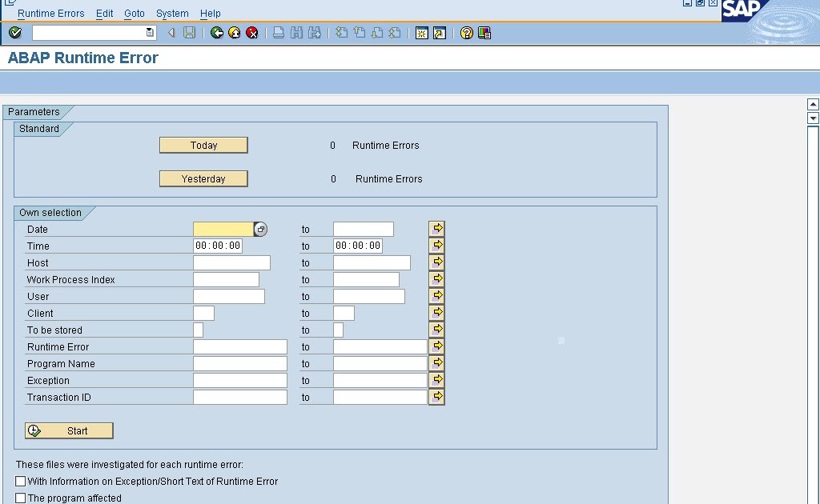820x504 pixels.
Task: Open multiple selection arrow for Host row
Action: pos(436,262)
